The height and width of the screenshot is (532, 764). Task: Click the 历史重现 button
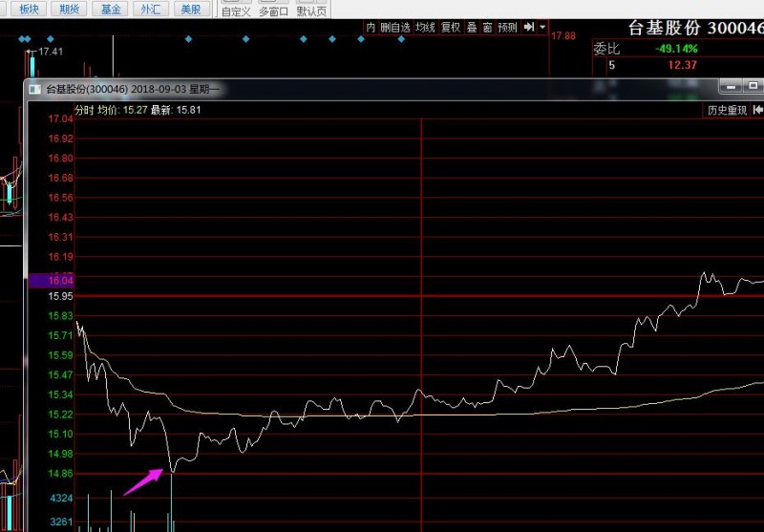coord(727,110)
